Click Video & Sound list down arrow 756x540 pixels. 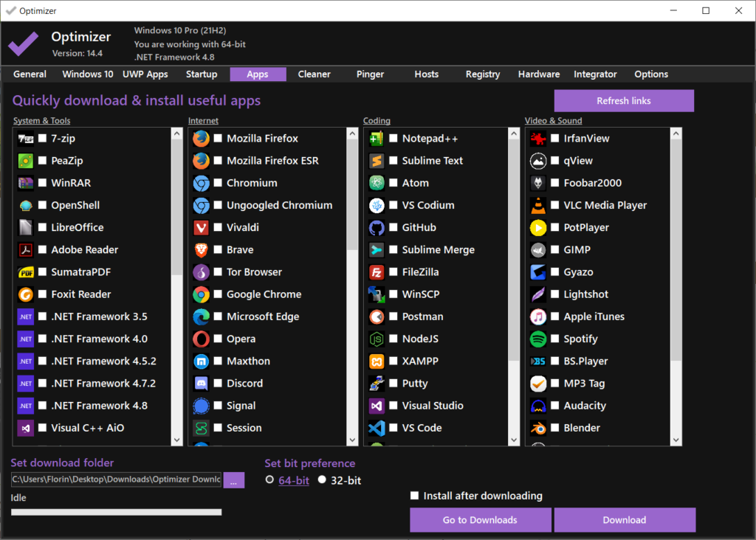pyautogui.click(x=676, y=440)
